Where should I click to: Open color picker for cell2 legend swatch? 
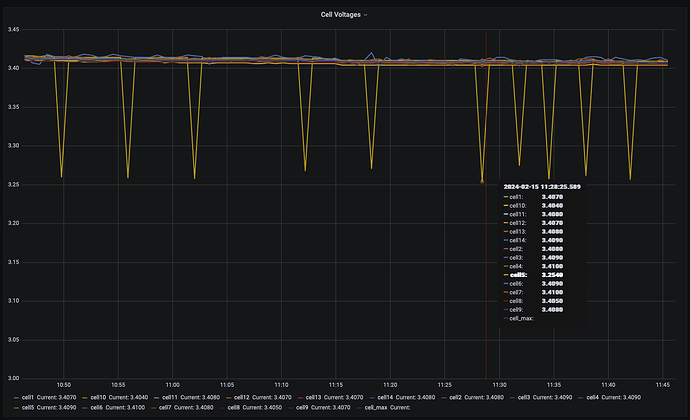coord(444,398)
